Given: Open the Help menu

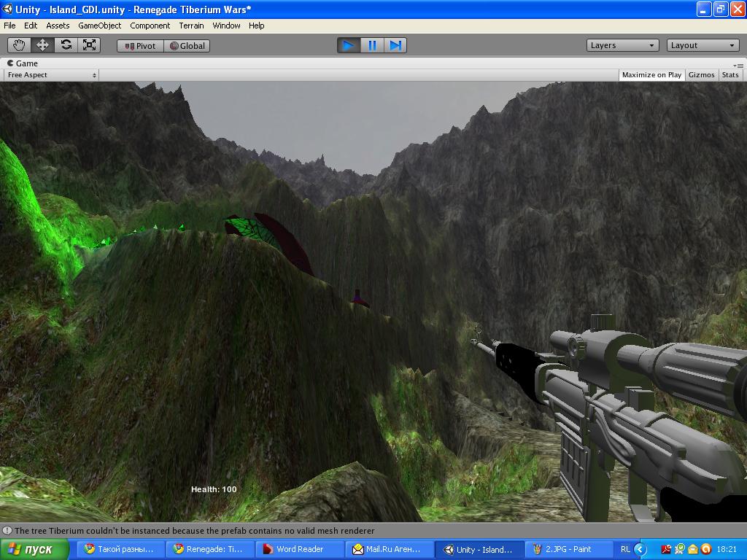Looking at the screenshot, I should point(256,26).
